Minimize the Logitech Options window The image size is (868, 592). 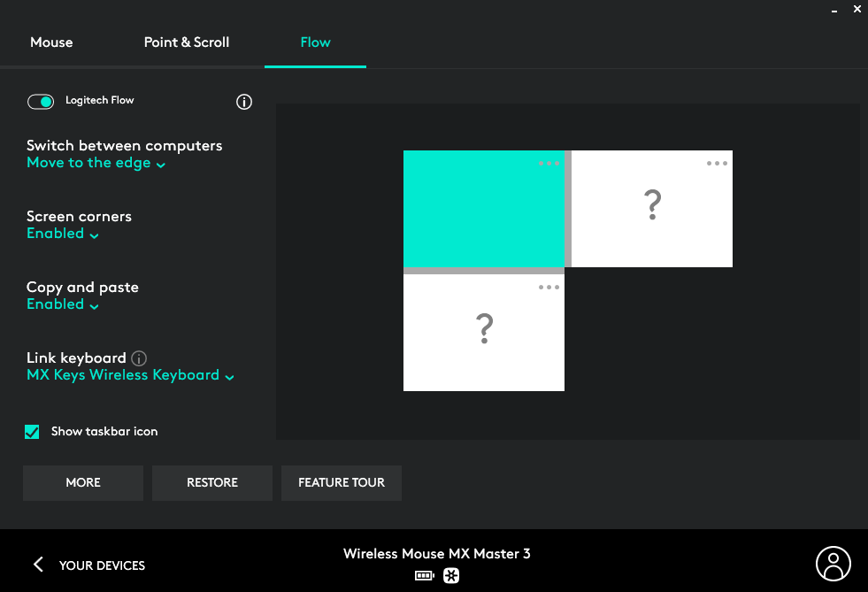[x=834, y=10]
